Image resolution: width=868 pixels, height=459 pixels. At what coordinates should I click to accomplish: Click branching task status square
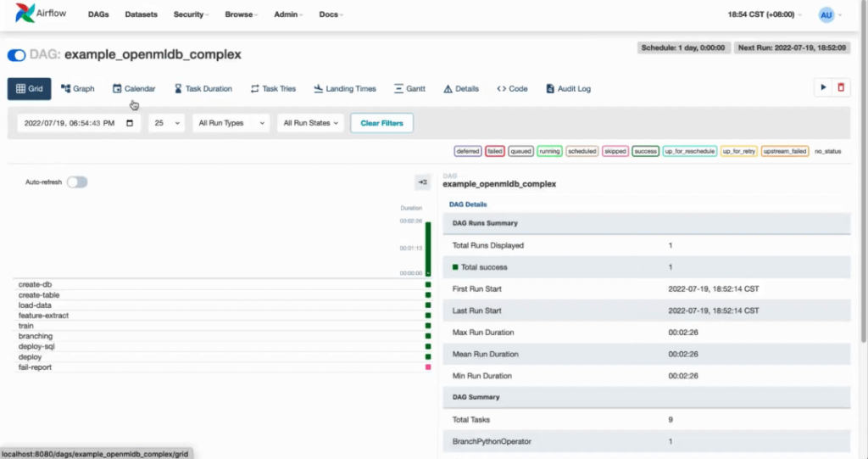tap(428, 336)
